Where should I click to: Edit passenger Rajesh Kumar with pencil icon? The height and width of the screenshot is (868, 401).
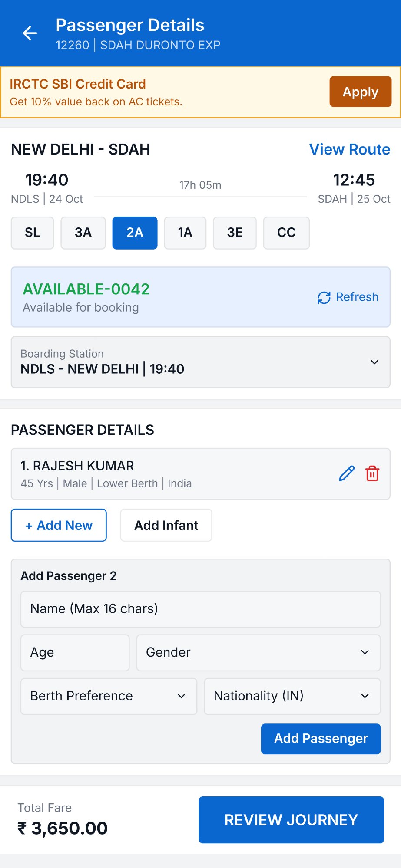coord(346,473)
